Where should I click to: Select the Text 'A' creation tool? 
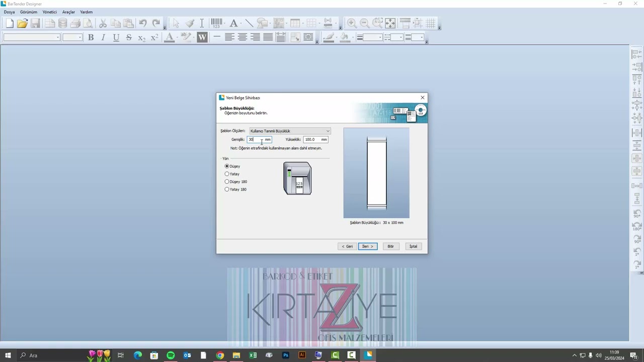tap(233, 23)
